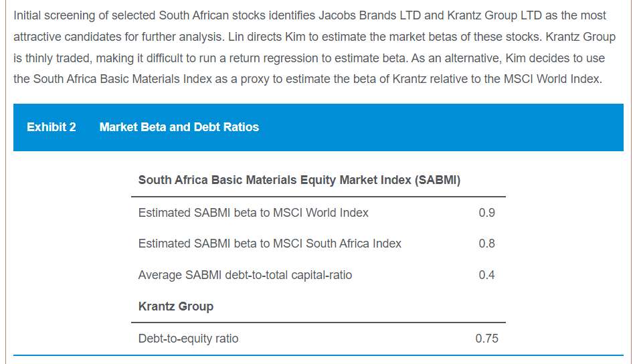This screenshot has width=635, height=364.
Task: Select the SABMI beta to MSCI South Africa Index row
Action: click(319, 244)
